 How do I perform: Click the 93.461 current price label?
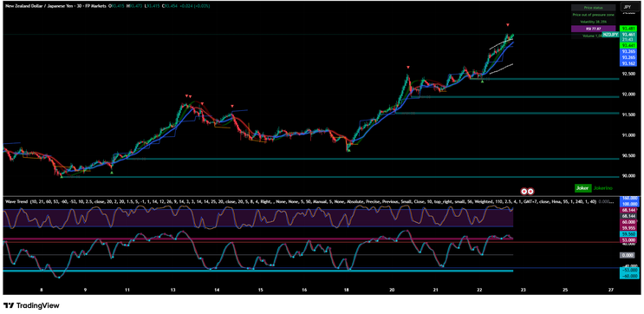[628, 35]
